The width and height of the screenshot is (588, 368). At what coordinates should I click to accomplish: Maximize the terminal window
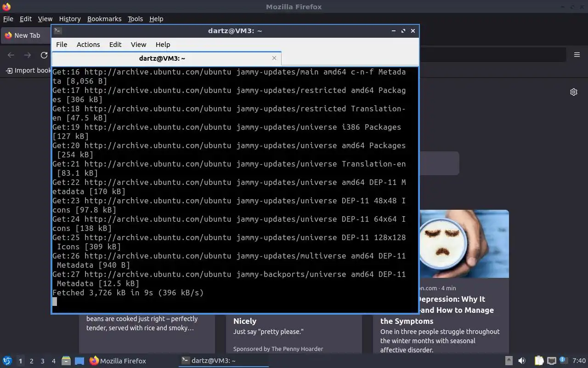[403, 31]
